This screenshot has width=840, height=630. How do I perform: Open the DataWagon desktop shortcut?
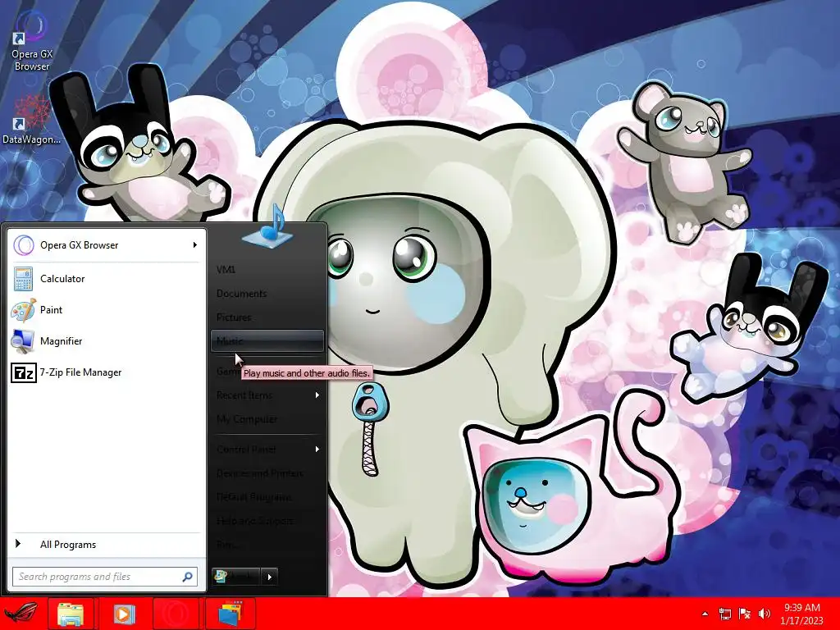[31, 120]
